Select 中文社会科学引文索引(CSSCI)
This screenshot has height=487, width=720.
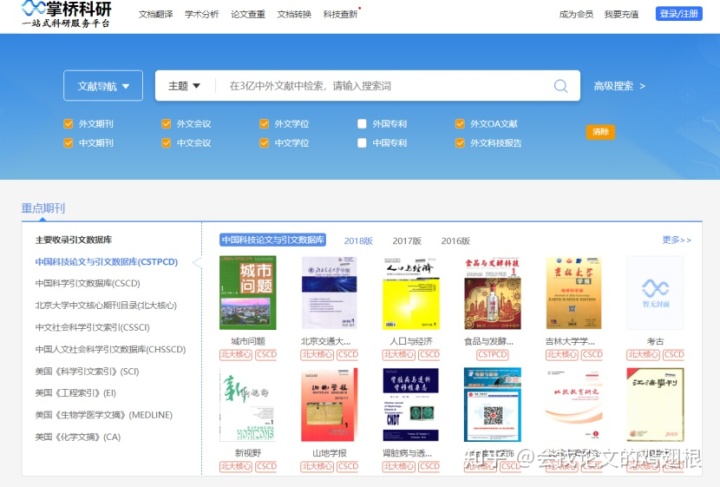click(92, 327)
